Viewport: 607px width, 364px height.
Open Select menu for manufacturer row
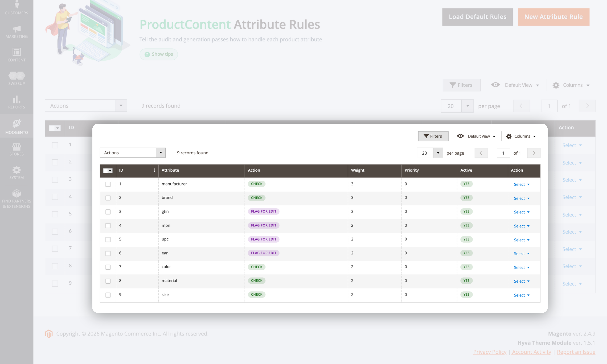pyautogui.click(x=522, y=184)
